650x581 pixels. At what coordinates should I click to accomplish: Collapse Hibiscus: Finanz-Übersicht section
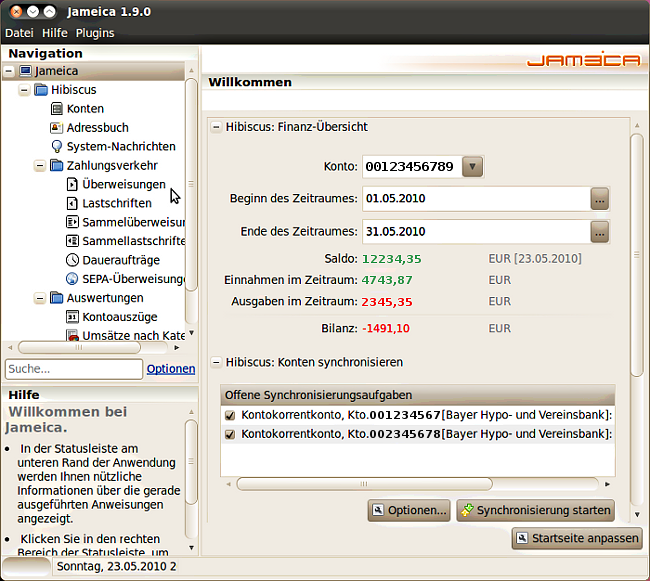(216, 127)
